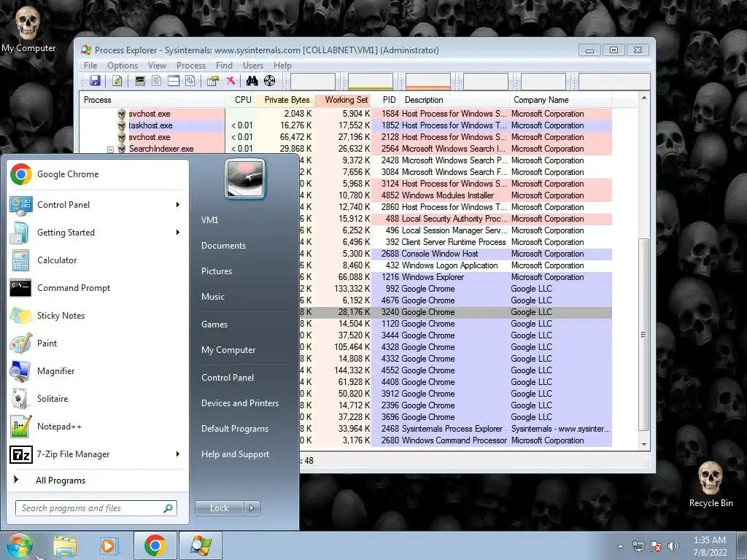Open Devices and Printers from Start menu
This screenshot has height=560, width=747.
pyautogui.click(x=239, y=403)
